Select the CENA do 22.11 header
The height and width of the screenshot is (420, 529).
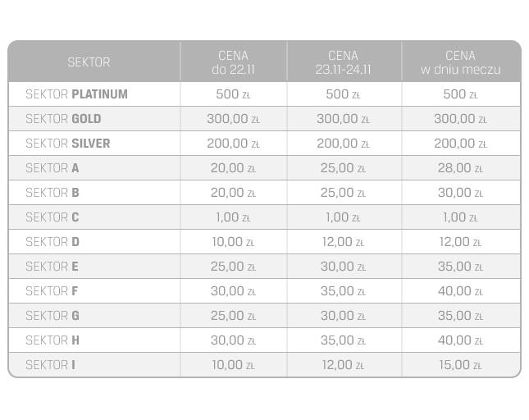pyautogui.click(x=233, y=62)
